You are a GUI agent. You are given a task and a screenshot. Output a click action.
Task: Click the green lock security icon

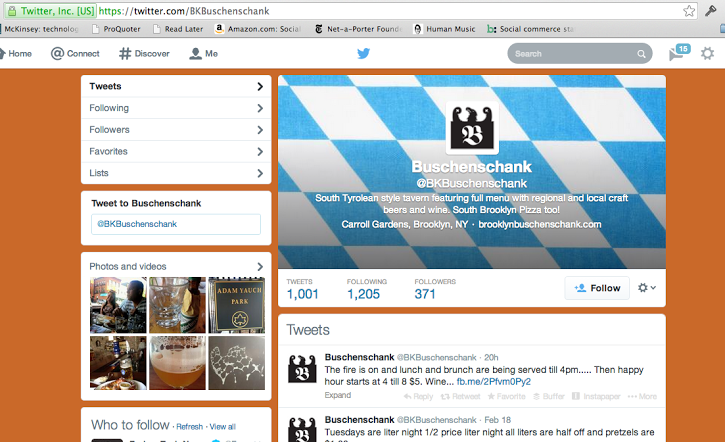(x=12, y=11)
